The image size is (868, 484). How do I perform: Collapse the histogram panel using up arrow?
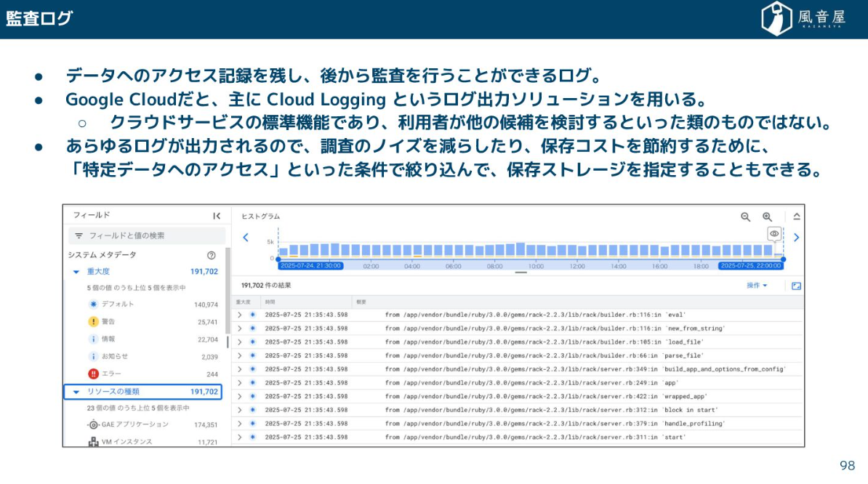796,217
